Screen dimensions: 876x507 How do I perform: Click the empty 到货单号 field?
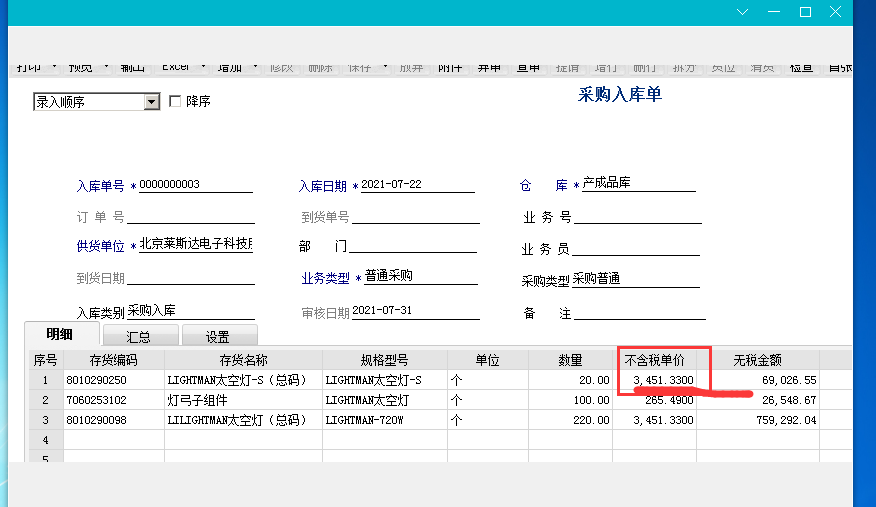pos(416,217)
